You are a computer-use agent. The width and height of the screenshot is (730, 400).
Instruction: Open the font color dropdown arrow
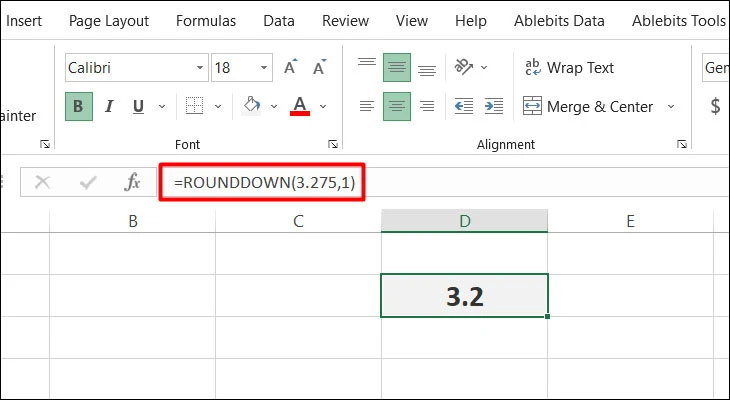point(323,106)
